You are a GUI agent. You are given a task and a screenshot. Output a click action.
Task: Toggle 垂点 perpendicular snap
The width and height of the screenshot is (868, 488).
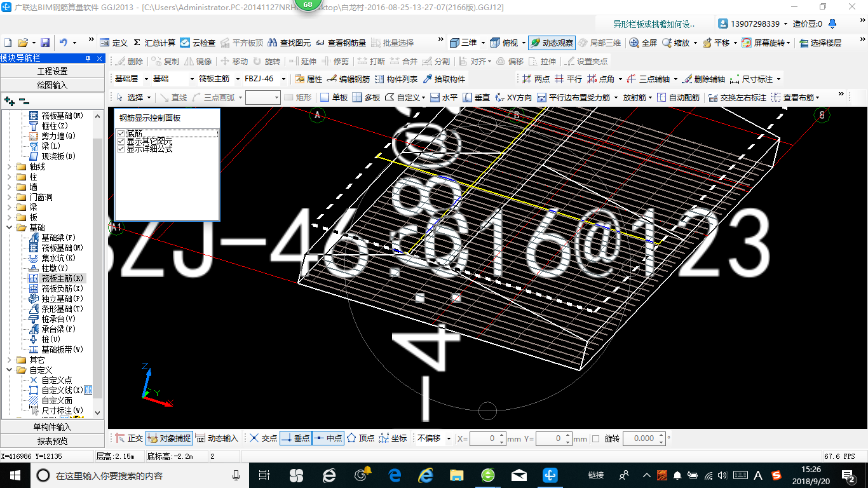[x=295, y=438]
